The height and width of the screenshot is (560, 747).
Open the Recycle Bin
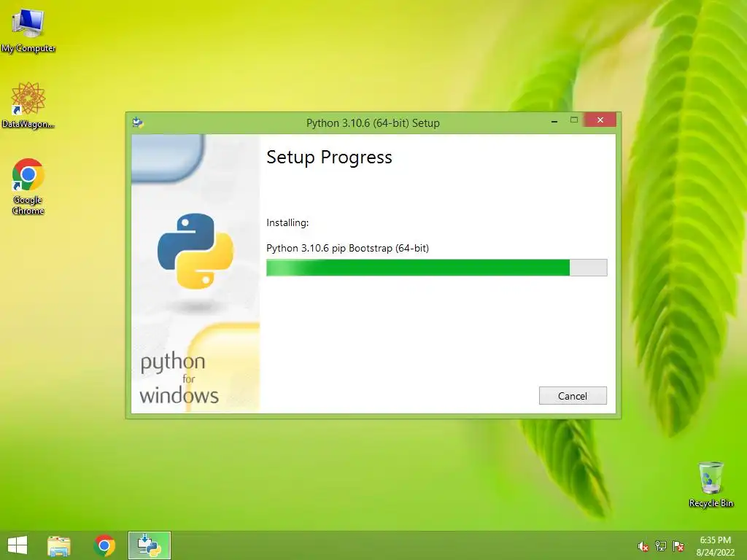[x=711, y=484]
